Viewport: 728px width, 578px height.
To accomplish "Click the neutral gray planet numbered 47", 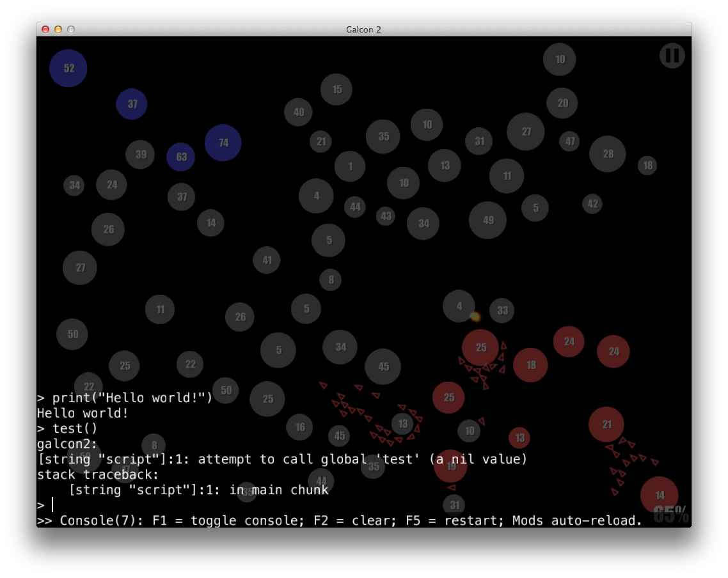I will [x=570, y=141].
